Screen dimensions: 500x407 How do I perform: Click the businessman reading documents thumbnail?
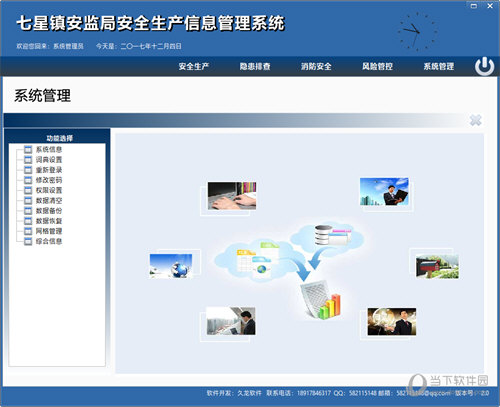pos(231,321)
